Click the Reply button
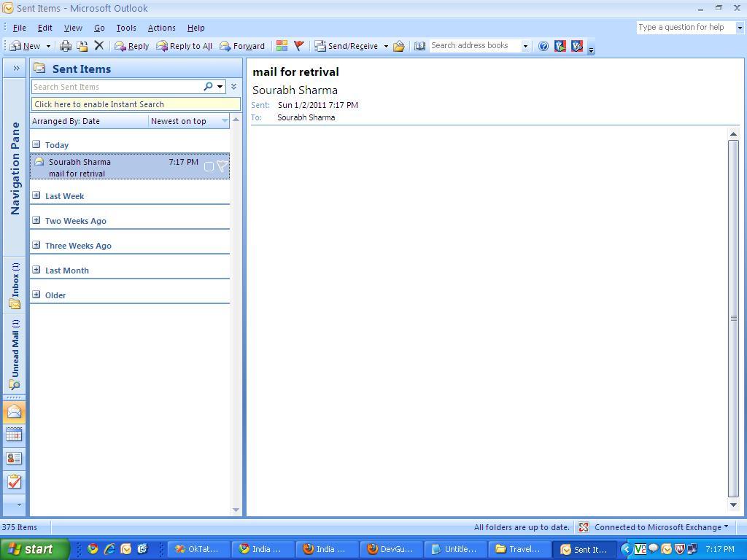The width and height of the screenshot is (747, 560). 132,46
